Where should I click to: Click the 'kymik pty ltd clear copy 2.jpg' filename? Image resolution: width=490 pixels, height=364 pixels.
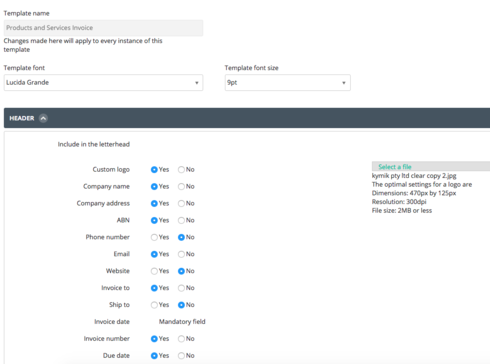[414, 176]
